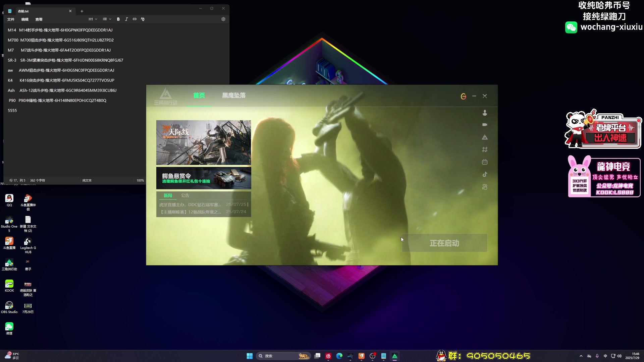644x362 pixels.
Task: Open the 天际线 banner thumbnail
Action: tap(204, 142)
